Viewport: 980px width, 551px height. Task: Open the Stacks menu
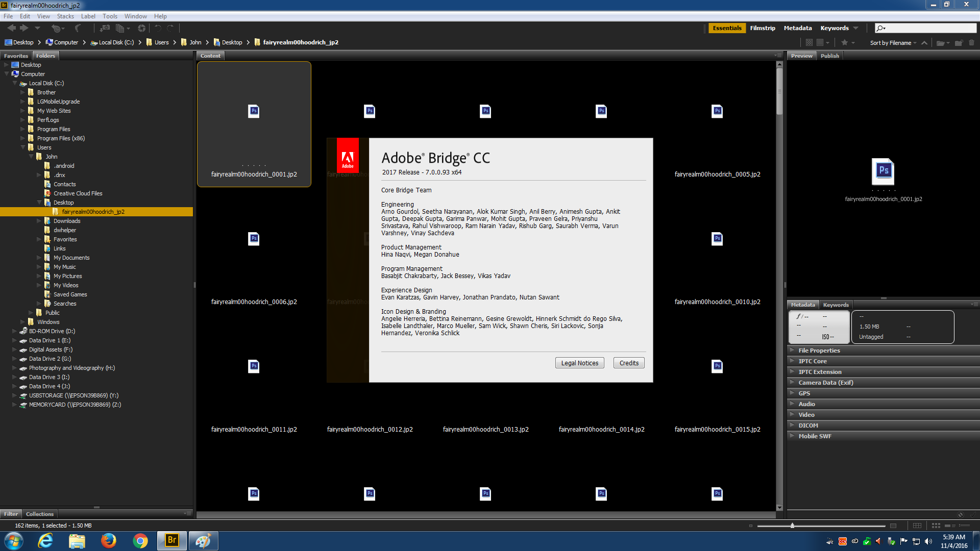65,16
